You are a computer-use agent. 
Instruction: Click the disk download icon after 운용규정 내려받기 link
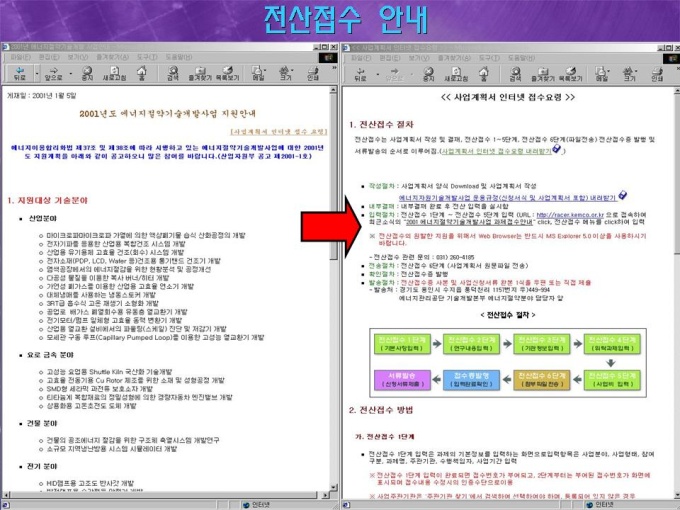(x=623, y=195)
